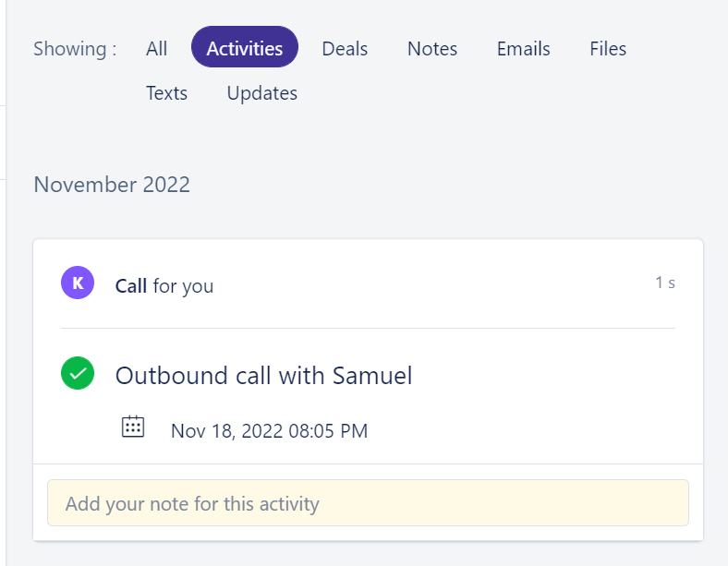Select the Updates filter tab
728x566 pixels.
261,93
